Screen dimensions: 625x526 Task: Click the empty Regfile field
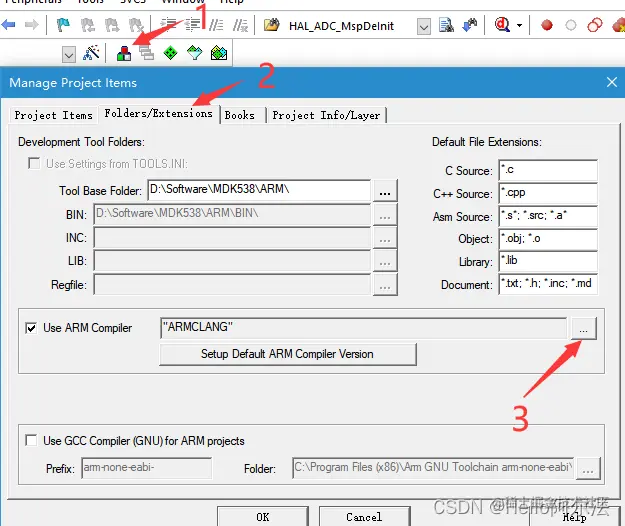point(232,285)
